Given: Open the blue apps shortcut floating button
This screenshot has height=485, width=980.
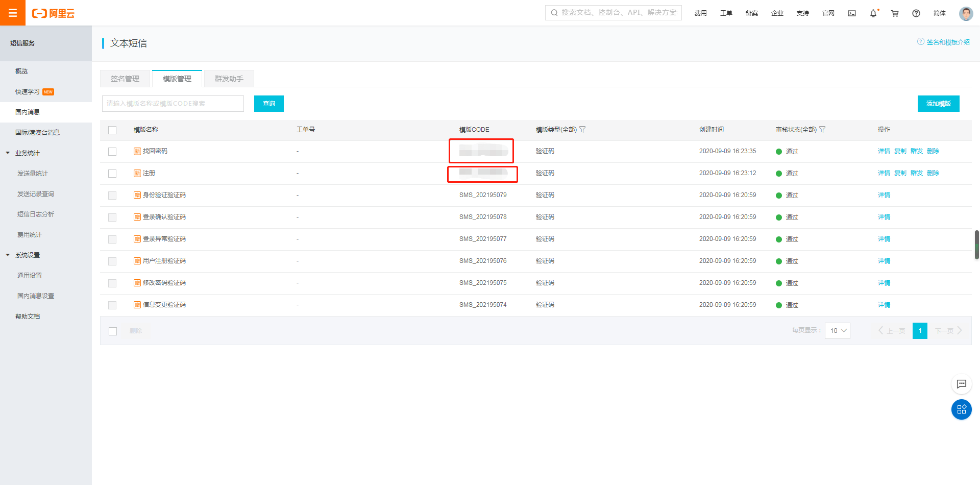Looking at the screenshot, I should pyautogui.click(x=962, y=409).
